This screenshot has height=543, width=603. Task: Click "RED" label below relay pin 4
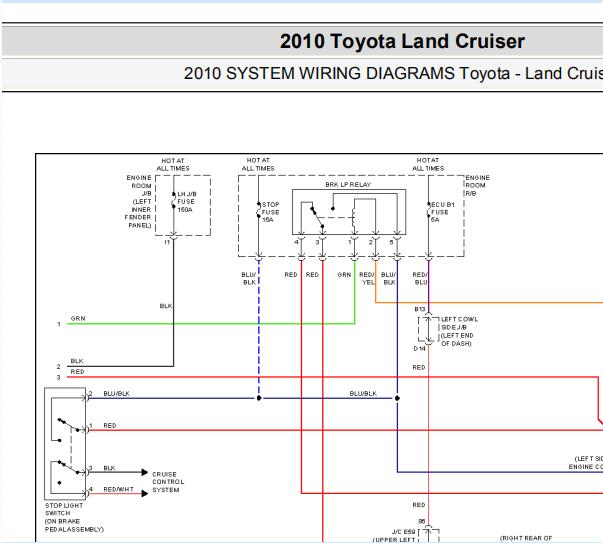[291, 275]
